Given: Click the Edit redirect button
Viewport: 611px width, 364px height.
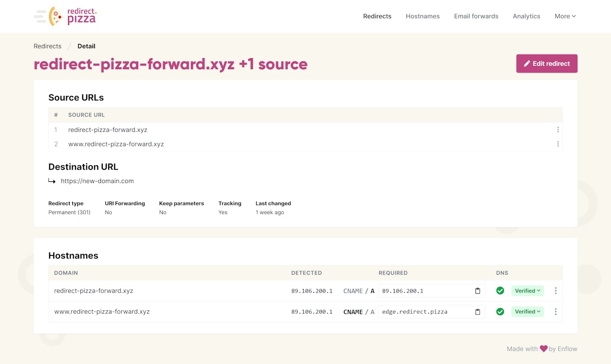Looking at the screenshot, I should (x=547, y=64).
